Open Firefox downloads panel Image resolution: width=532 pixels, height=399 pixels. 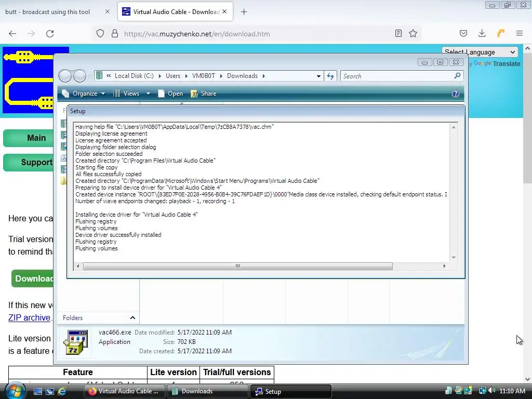[x=482, y=33]
